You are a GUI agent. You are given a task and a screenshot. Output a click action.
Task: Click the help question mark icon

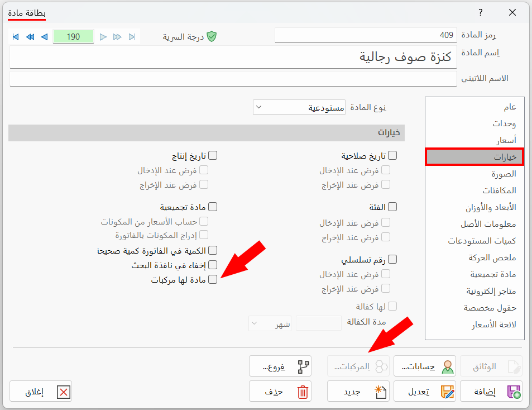coord(481,12)
